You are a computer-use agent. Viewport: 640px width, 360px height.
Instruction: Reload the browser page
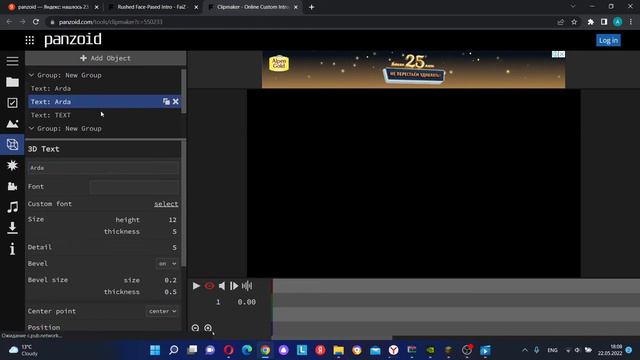click(36, 22)
